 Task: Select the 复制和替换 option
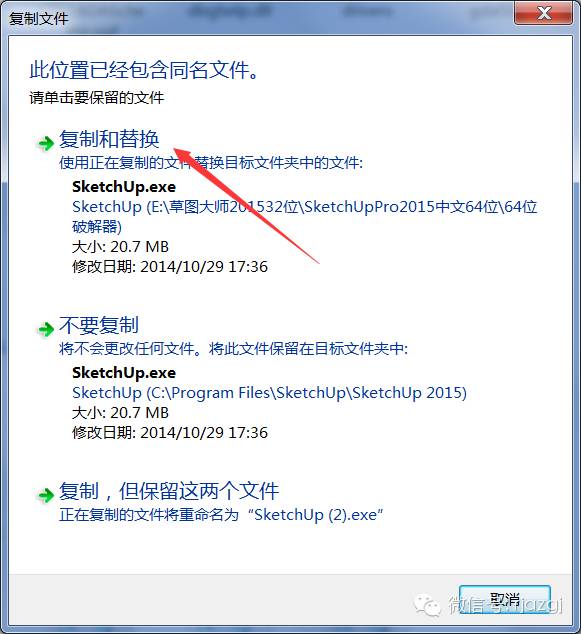(x=109, y=139)
